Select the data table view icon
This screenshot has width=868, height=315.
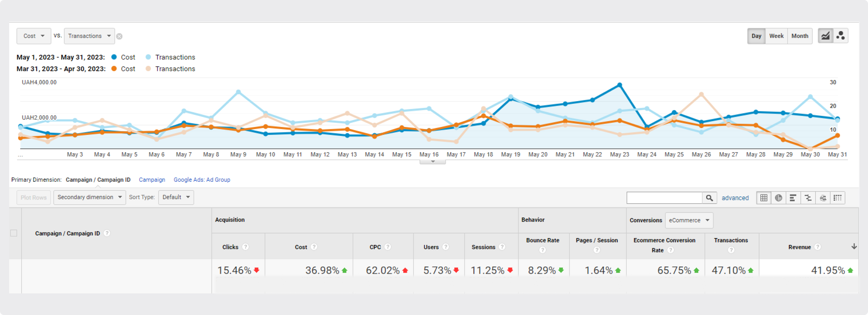click(x=764, y=198)
